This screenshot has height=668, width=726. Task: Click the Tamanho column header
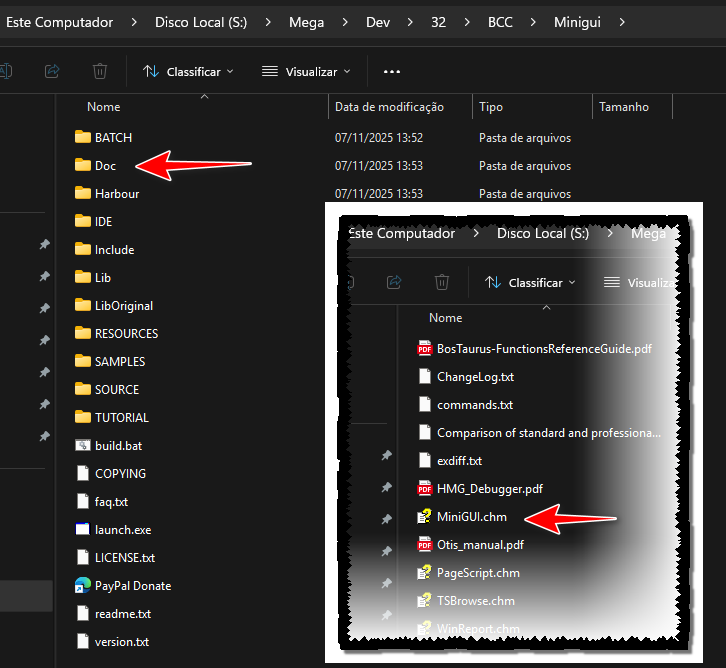[x=623, y=107]
